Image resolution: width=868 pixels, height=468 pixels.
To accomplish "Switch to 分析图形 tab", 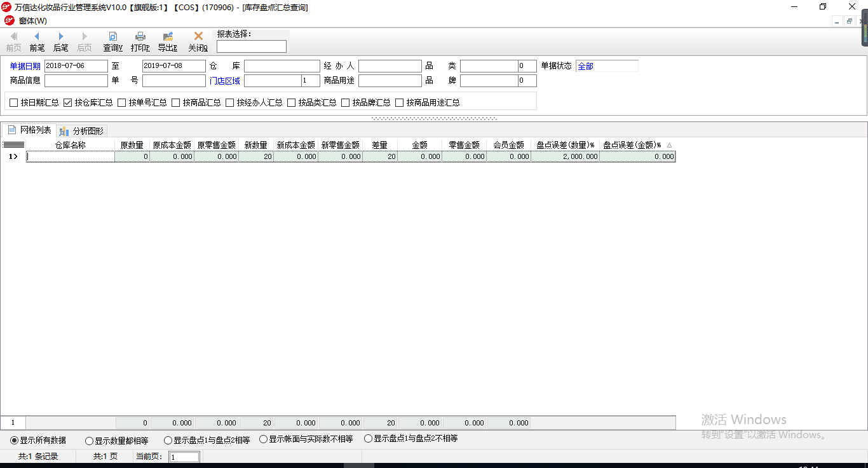I will pyautogui.click(x=82, y=131).
